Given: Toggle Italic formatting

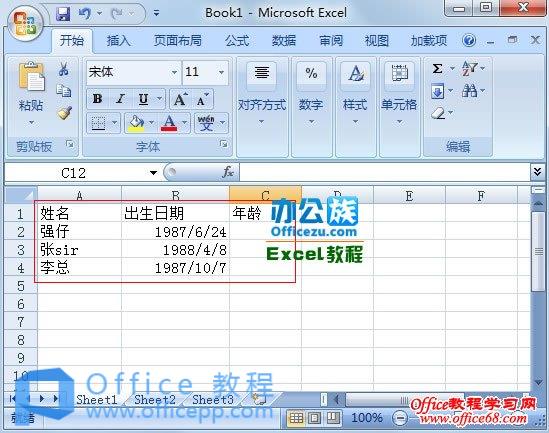Looking at the screenshot, I should coord(120,99).
